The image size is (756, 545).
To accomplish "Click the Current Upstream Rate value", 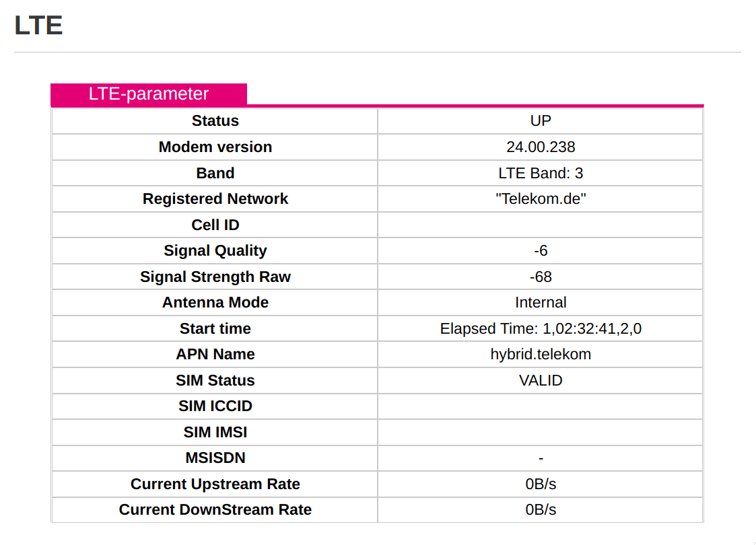I will [541, 484].
